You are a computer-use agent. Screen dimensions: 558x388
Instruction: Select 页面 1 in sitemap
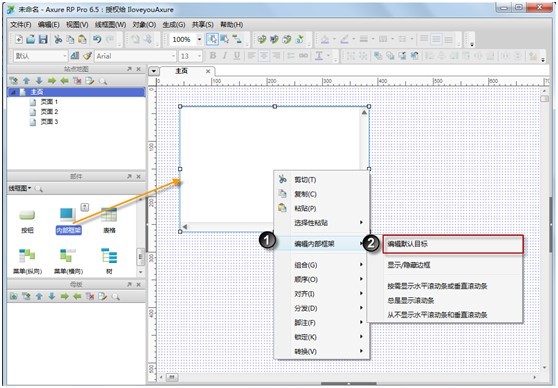click(49, 102)
